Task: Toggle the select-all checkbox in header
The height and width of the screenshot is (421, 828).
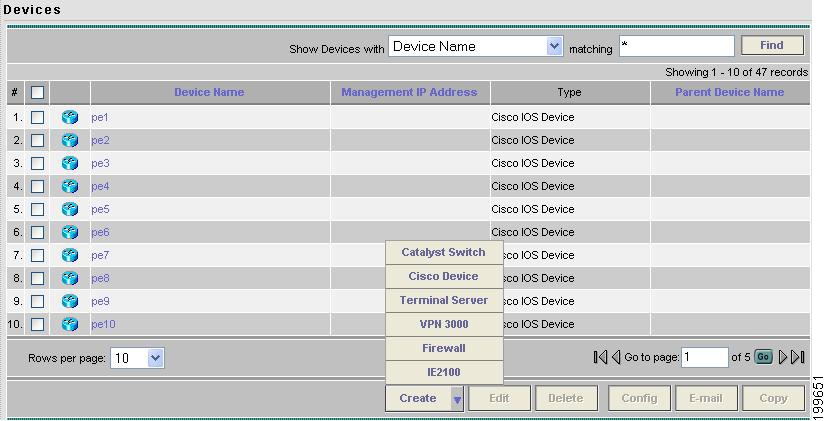Action: click(x=37, y=92)
